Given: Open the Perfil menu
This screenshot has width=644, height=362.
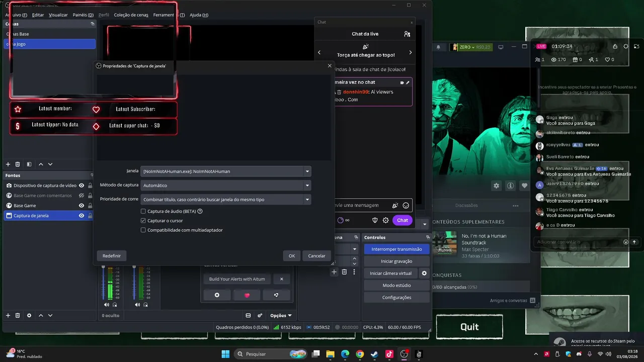Looking at the screenshot, I should [x=104, y=15].
